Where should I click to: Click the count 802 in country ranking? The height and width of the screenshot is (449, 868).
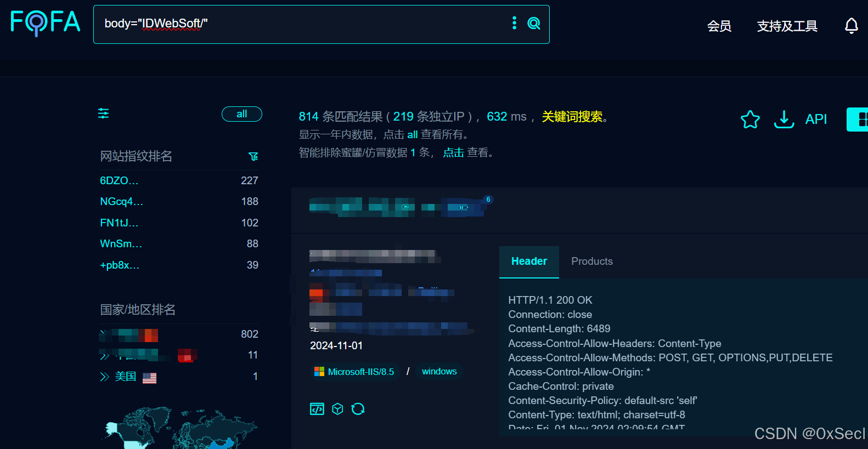coord(250,334)
